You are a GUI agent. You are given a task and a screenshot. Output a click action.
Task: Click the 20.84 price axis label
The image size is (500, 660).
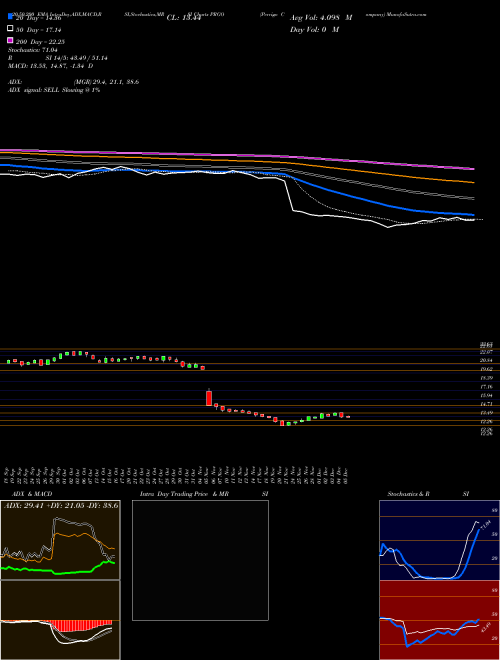(486, 360)
